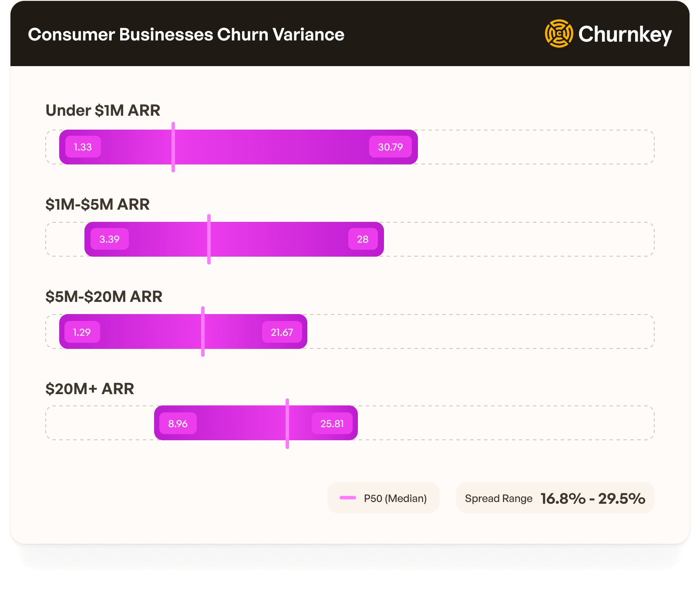Click the 30.79 maximum value badge
700x589 pixels.
click(390, 147)
